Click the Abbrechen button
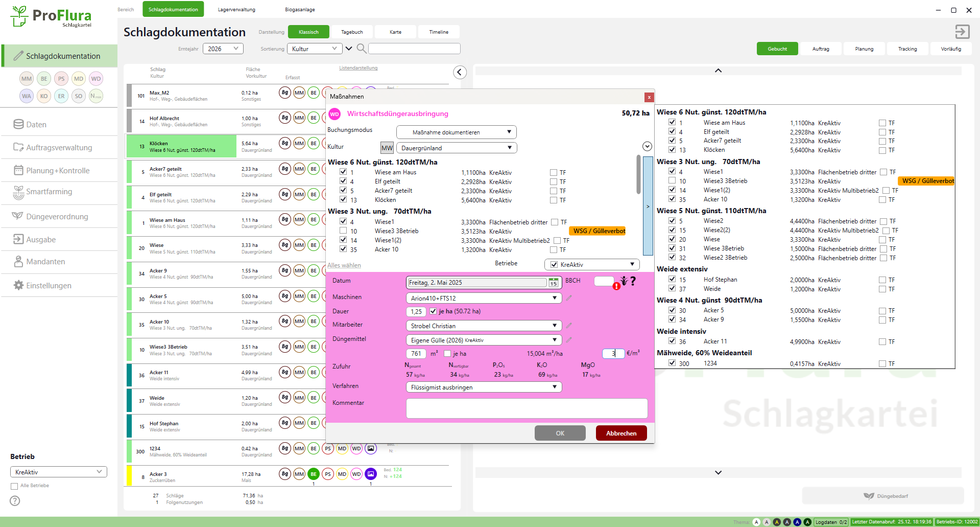 [621, 433]
